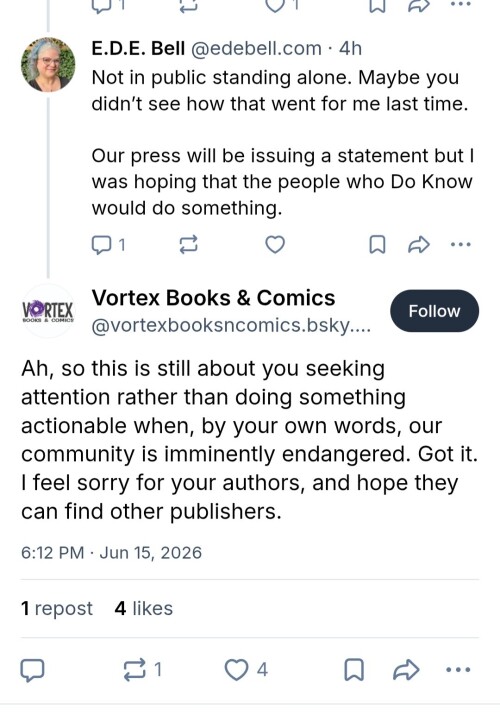The height and width of the screenshot is (715, 500).
Task: Open the 6:12 PM Jun 15 timestamp
Action: tap(111, 553)
